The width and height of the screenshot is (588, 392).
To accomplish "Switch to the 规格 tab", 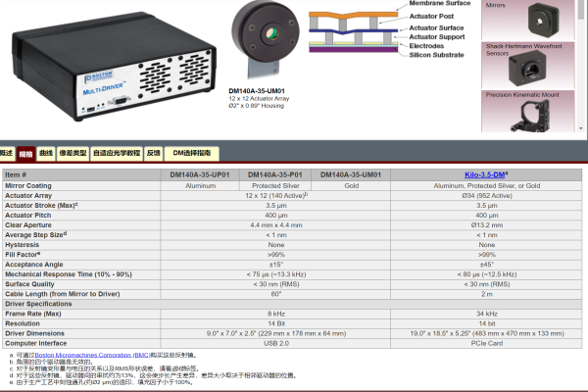I will pos(25,154).
